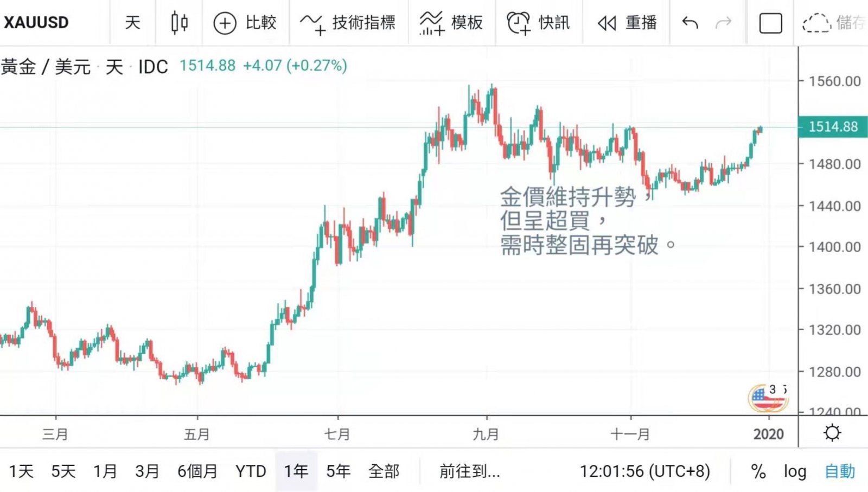Image resolution: width=868 pixels, height=492 pixels.
Task: Toggle auto (自動) price scale
Action: (x=840, y=471)
